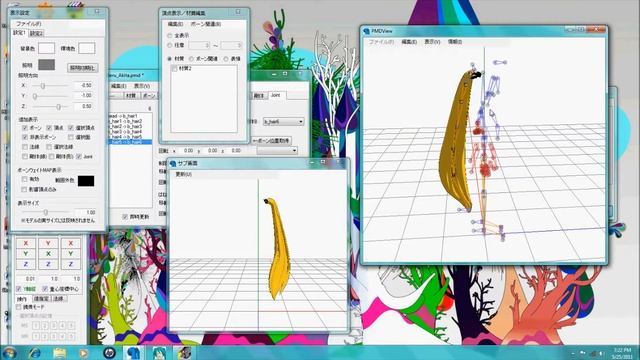Open the 編集 menu in PMDView
This screenshot has width=640, height=360.
click(409, 42)
